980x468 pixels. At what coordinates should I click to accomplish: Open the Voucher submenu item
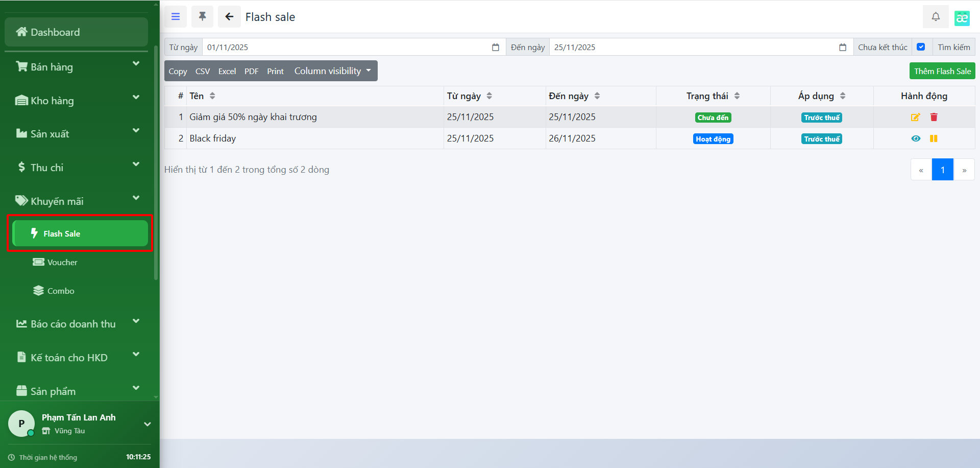pos(62,262)
